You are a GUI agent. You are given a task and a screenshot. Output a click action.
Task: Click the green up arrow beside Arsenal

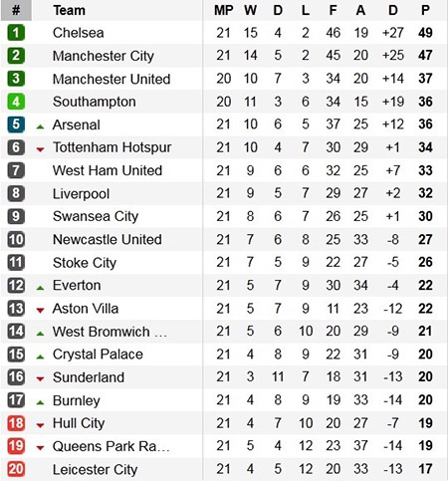[40, 126]
